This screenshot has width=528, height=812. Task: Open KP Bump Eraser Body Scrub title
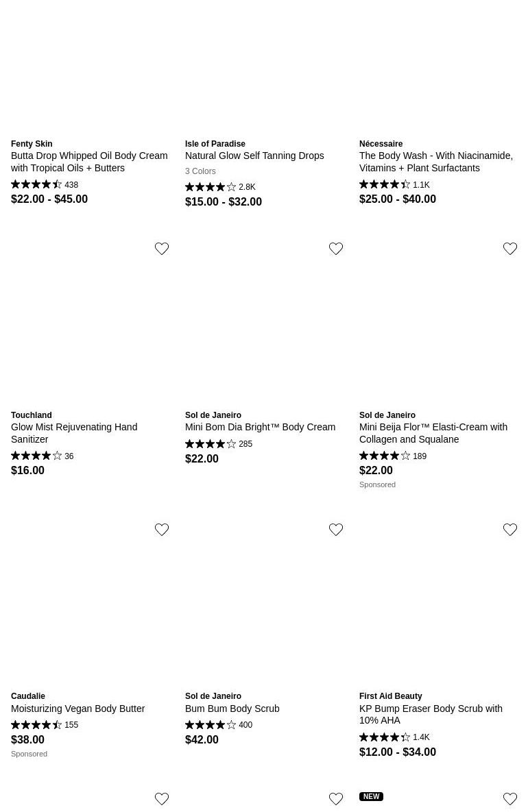(x=431, y=714)
